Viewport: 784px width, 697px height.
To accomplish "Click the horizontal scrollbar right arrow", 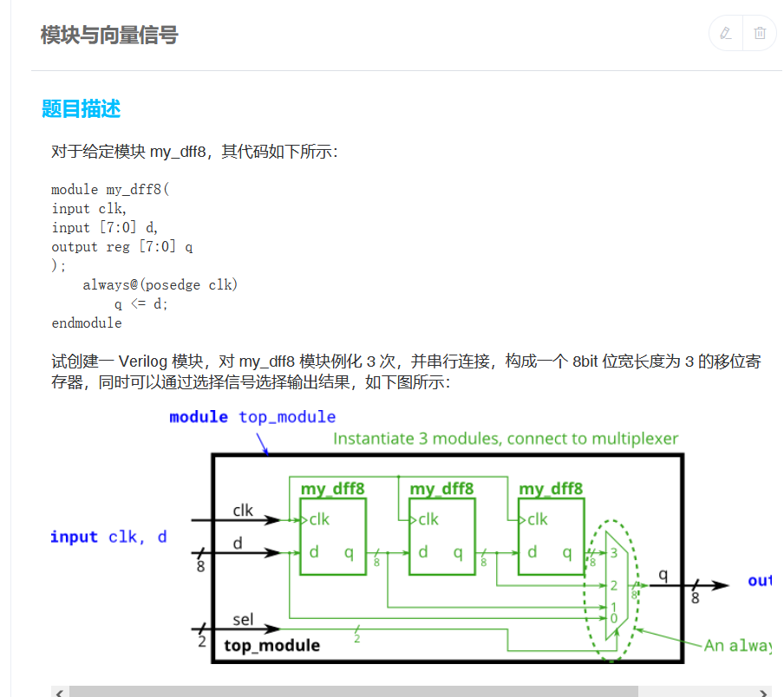I will (x=764, y=692).
